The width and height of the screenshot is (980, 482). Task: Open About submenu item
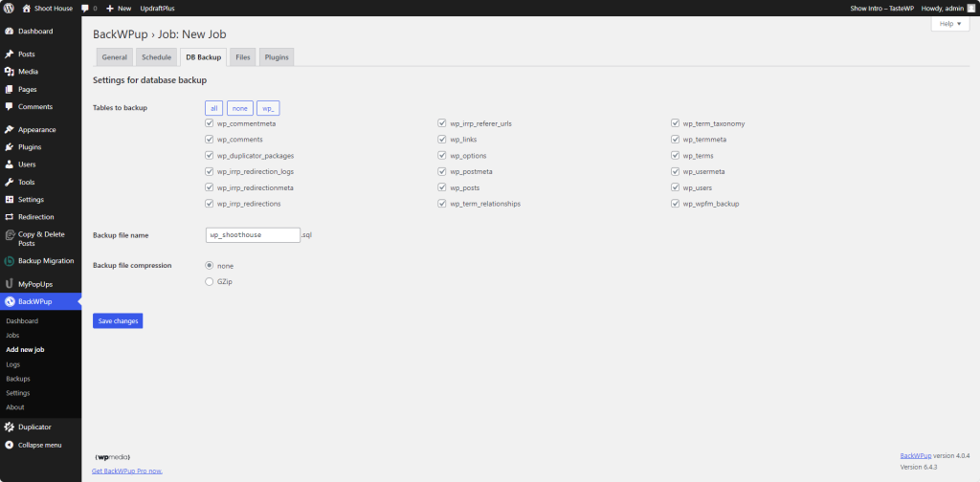(x=15, y=407)
